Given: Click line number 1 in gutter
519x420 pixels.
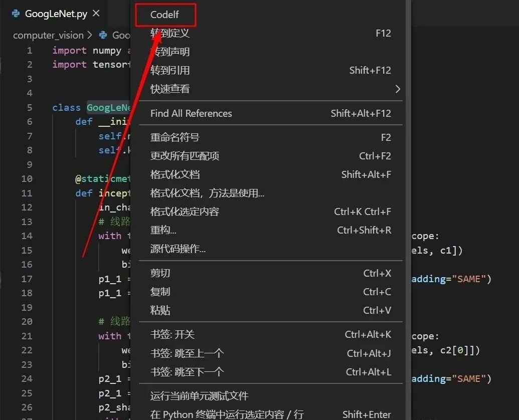Looking at the screenshot, I should 30,50.
